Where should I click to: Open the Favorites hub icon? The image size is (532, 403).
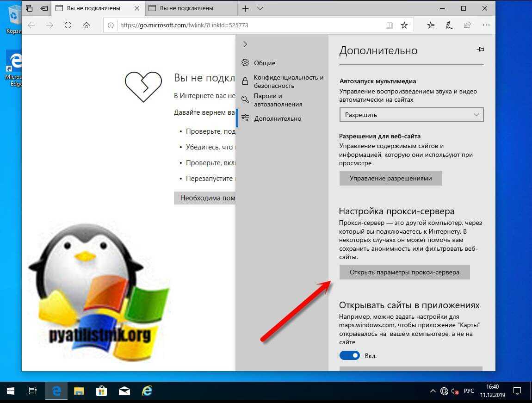[431, 25]
